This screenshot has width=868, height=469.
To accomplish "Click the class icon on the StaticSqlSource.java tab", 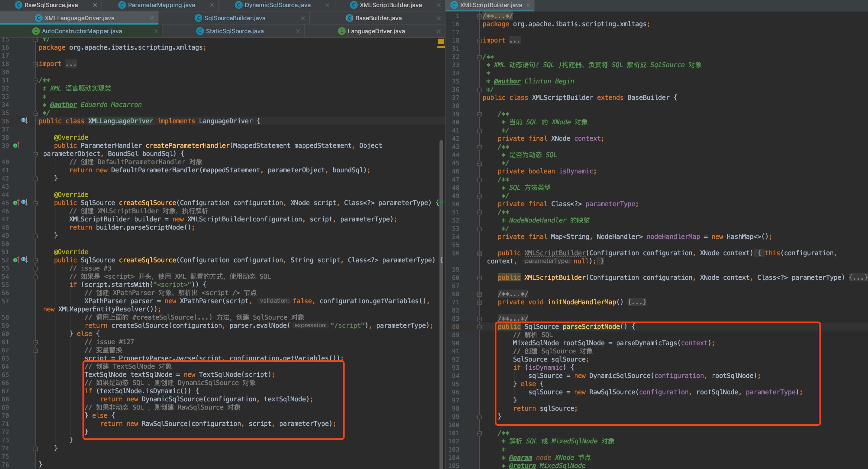I will pyautogui.click(x=200, y=31).
